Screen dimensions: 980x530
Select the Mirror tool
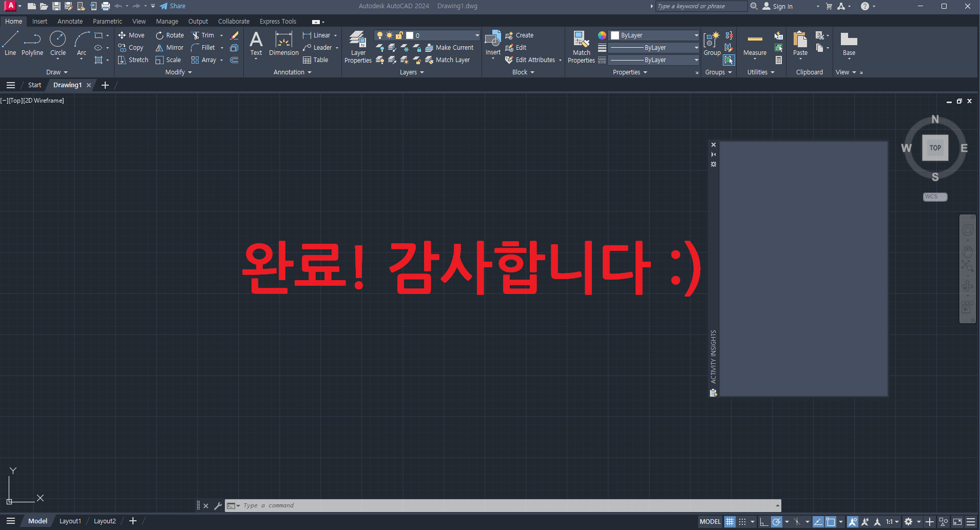pos(169,47)
